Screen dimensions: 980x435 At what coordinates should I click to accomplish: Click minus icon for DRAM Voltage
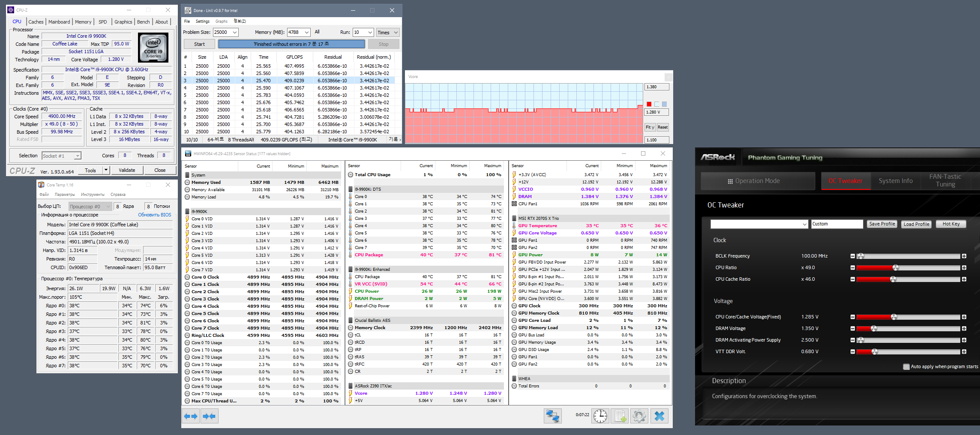[x=853, y=329]
